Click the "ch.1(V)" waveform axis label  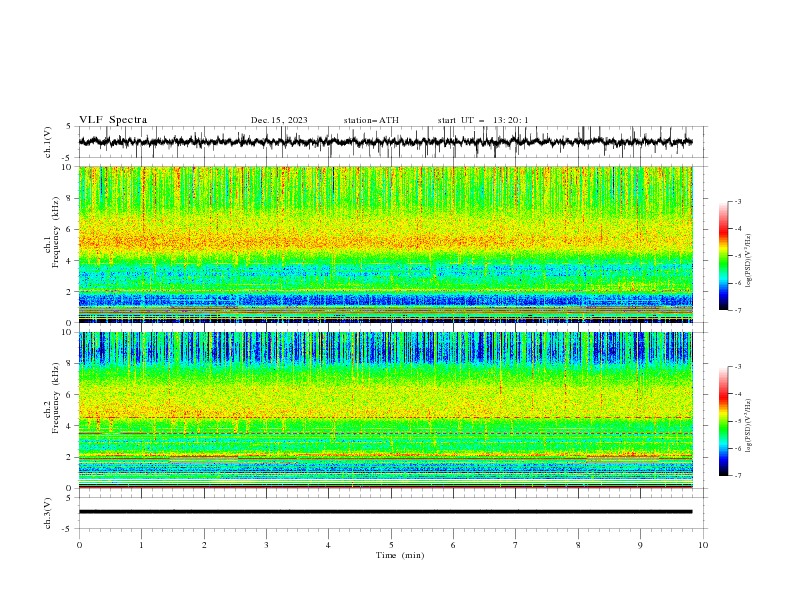point(48,142)
